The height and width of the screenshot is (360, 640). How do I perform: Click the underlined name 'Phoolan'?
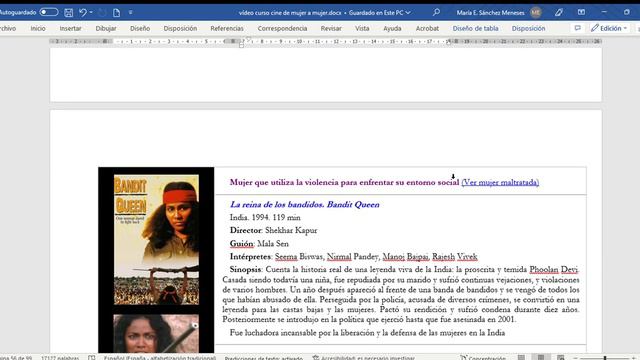click(x=544, y=270)
